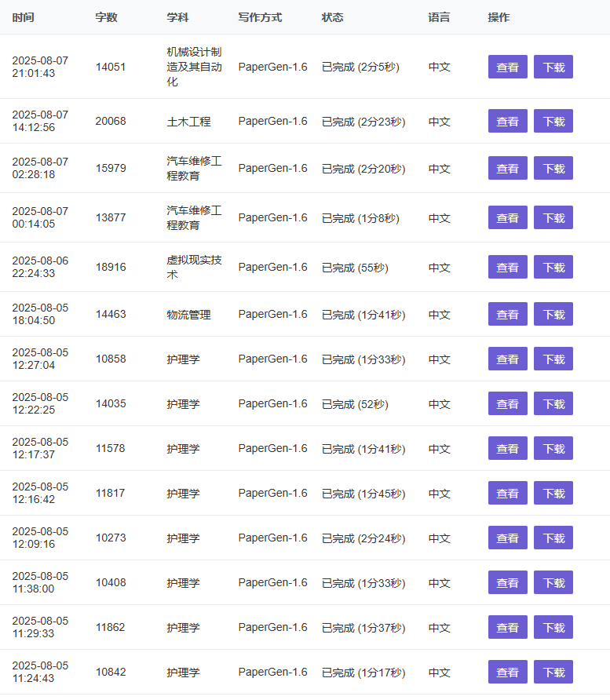The image size is (610, 700).
Task: Download the 物流管理 paper with 14463 words
Action: pos(553,314)
